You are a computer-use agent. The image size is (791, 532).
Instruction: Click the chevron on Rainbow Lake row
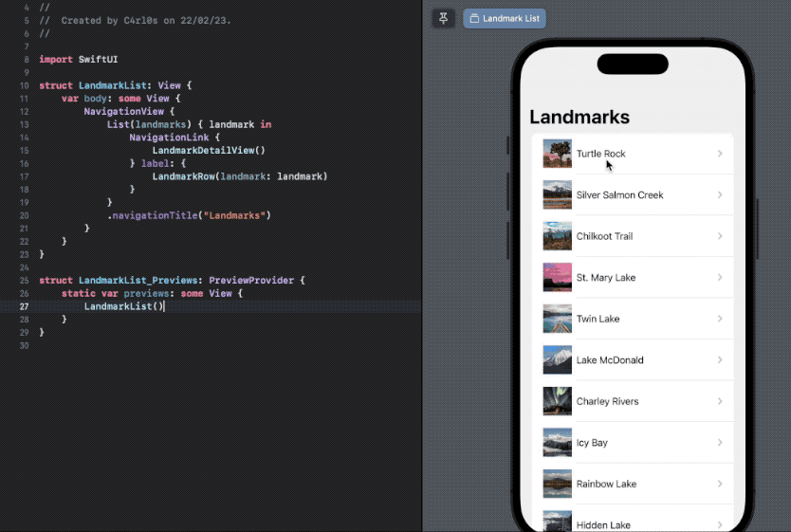click(x=720, y=485)
